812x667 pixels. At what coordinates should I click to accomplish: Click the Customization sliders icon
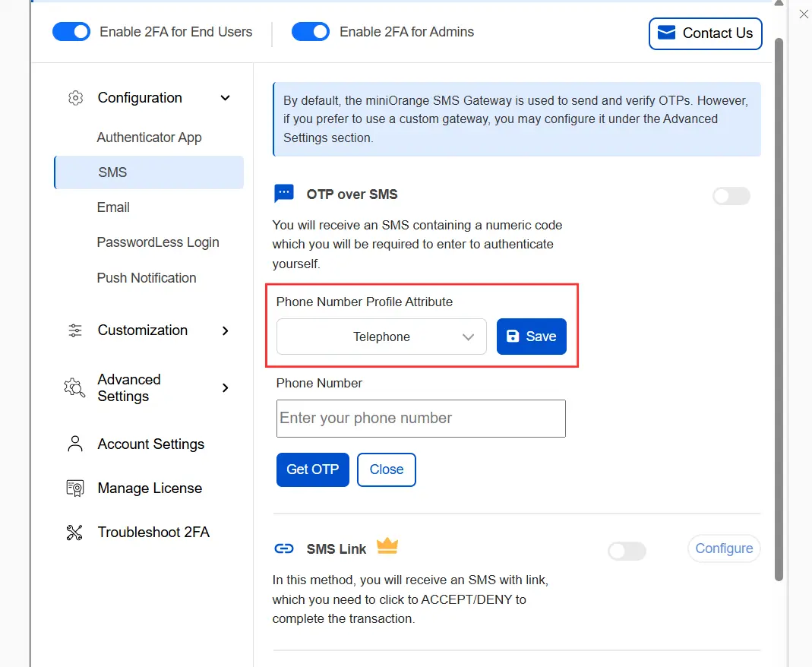[x=75, y=330]
